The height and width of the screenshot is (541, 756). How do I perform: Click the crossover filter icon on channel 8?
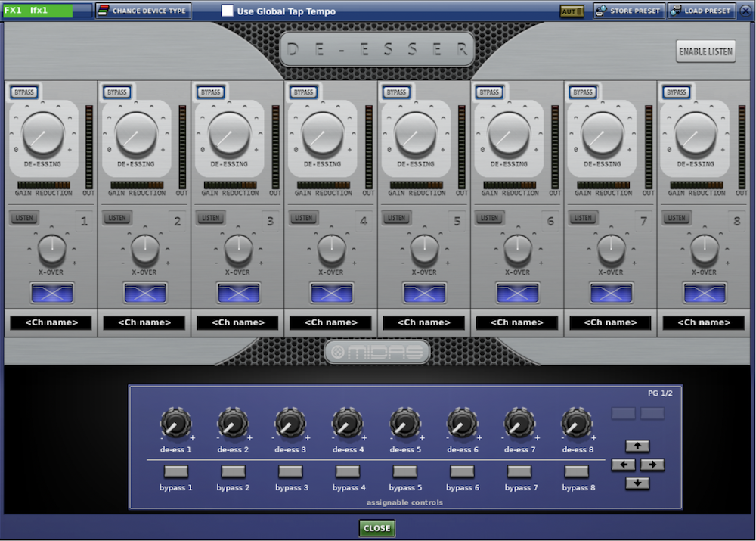click(703, 291)
